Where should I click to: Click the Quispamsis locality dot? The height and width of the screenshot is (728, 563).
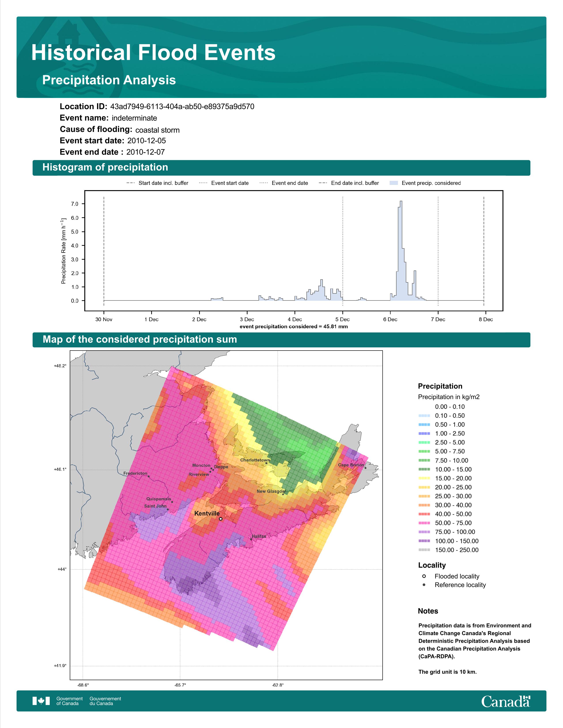(172, 502)
